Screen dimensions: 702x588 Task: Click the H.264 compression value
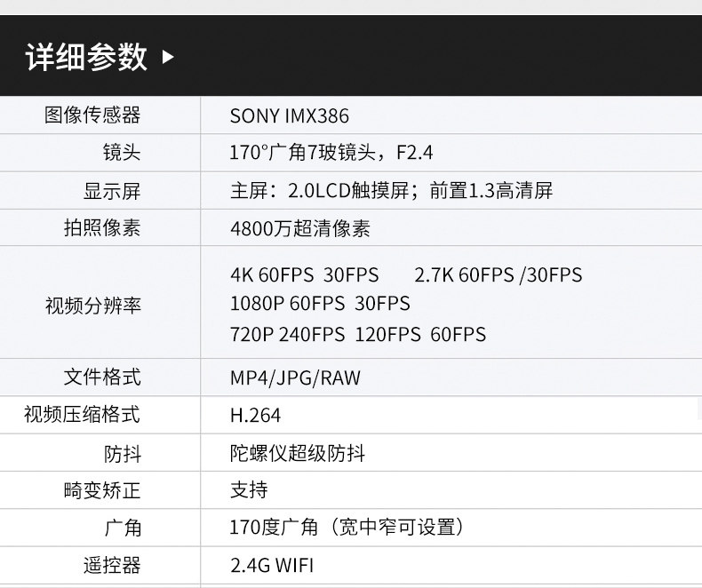point(255,416)
